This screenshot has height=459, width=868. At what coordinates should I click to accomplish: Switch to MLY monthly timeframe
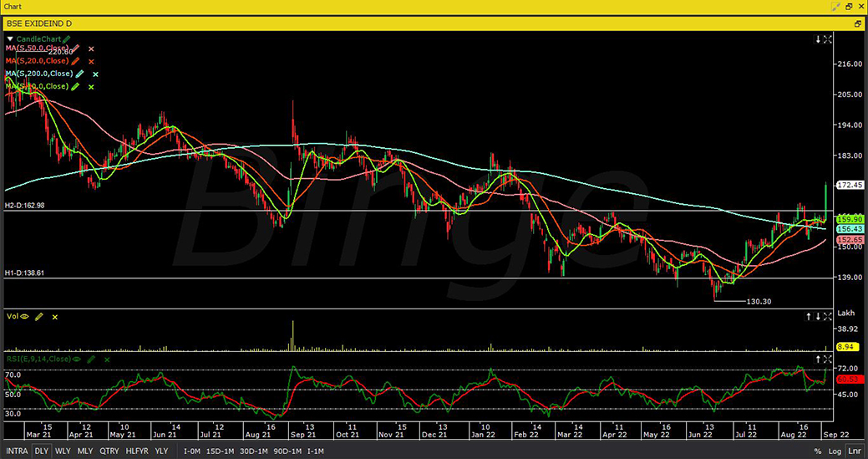coord(85,451)
